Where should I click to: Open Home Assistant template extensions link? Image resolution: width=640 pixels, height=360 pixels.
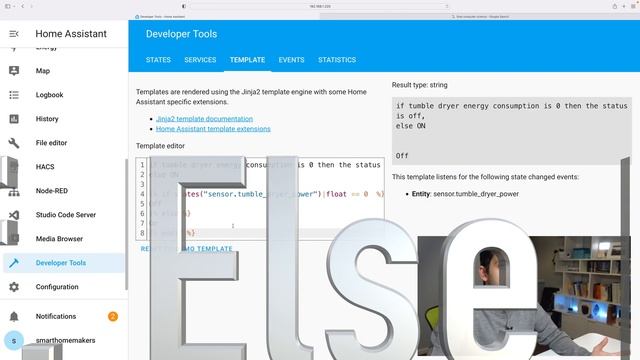[213, 129]
